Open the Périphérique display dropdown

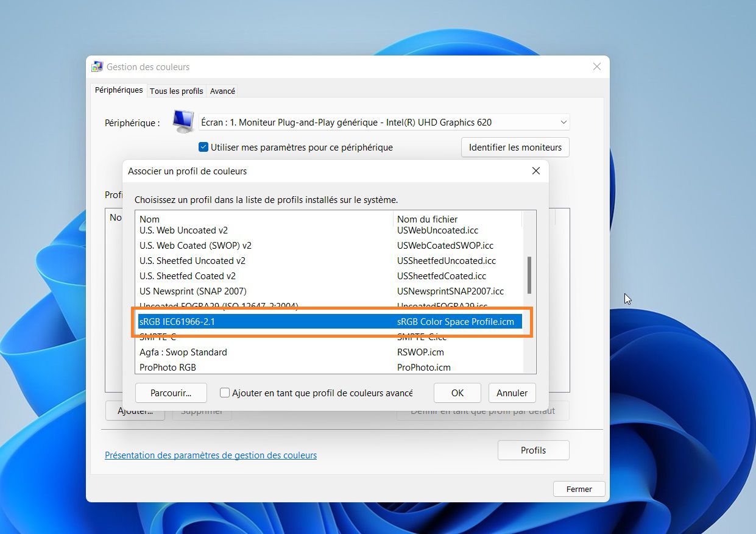click(384, 122)
